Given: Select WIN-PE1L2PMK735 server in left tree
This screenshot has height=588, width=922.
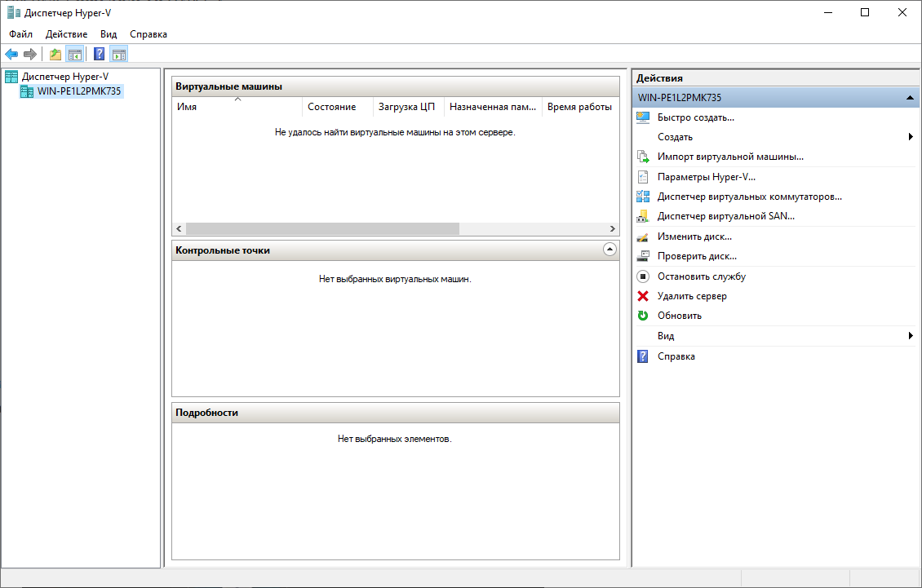Looking at the screenshot, I should (79, 91).
